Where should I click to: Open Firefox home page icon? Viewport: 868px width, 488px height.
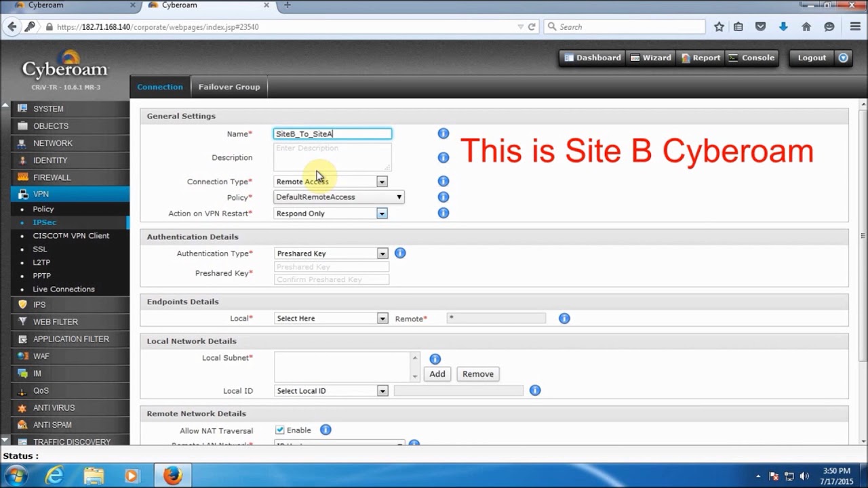click(x=806, y=27)
